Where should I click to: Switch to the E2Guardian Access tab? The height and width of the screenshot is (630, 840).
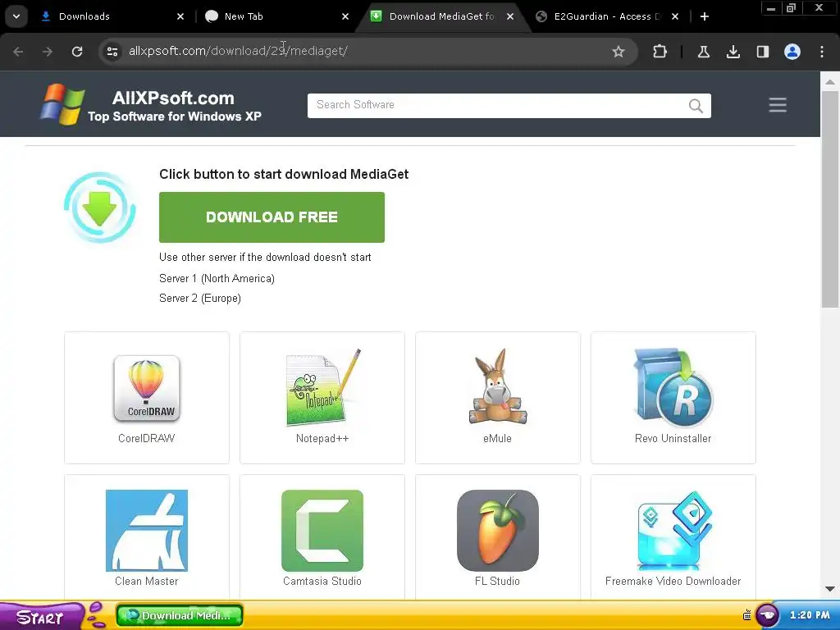coord(607,16)
